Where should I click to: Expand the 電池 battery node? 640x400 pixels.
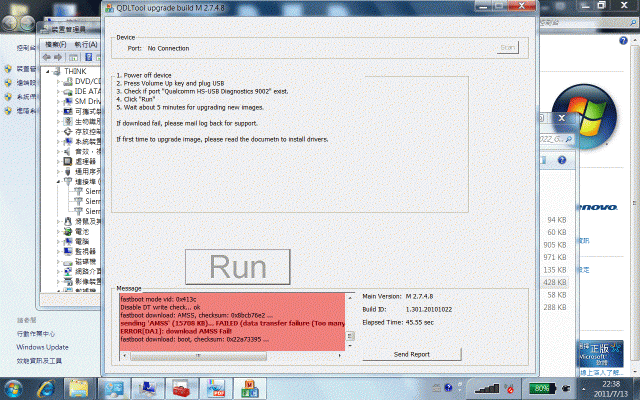[58, 231]
